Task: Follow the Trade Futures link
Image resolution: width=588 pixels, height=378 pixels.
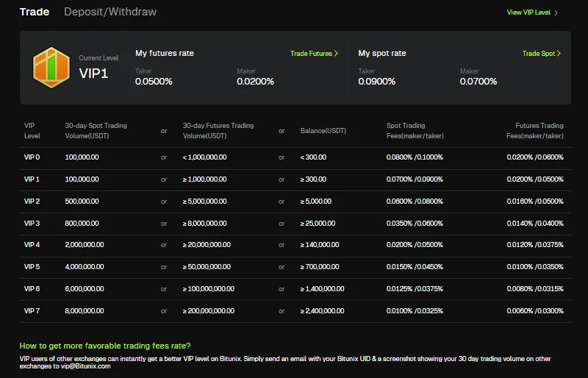Action: tap(315, 53)
